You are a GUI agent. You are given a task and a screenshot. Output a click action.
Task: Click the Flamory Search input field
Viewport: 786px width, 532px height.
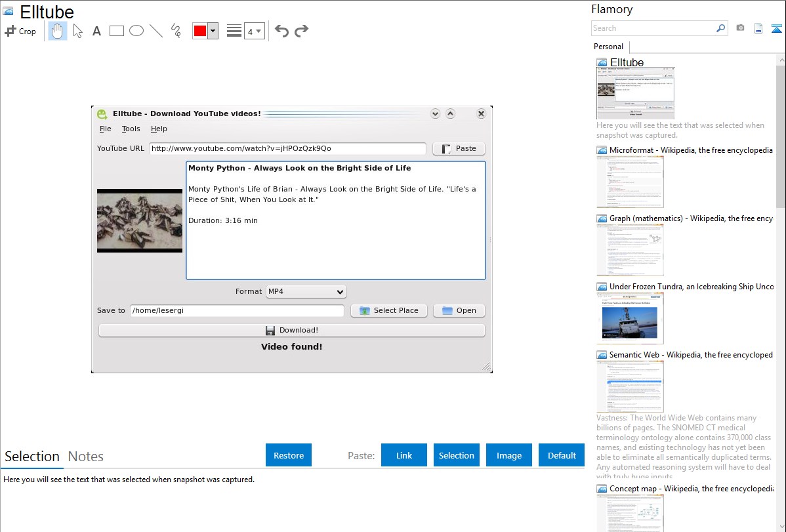tap(653, 28)
